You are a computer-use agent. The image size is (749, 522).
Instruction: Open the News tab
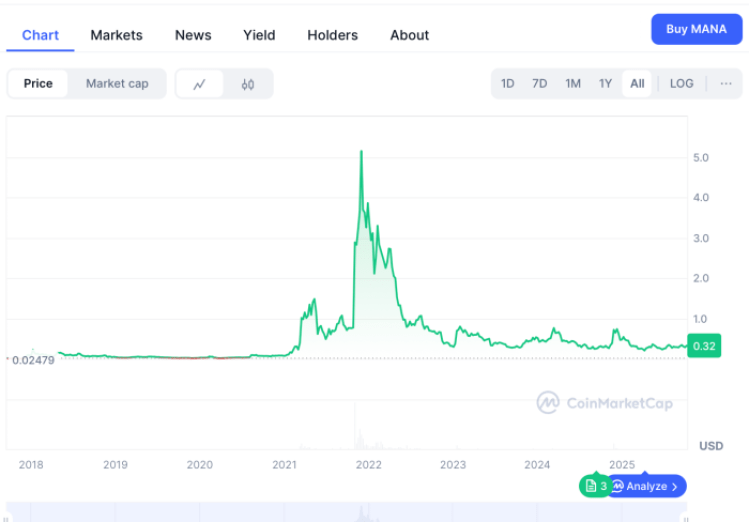[193, 35]
